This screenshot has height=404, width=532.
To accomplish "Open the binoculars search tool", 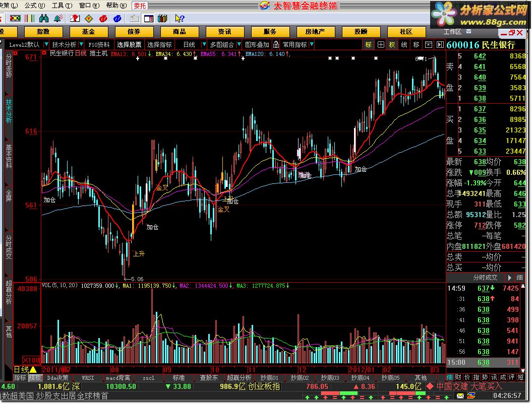I will click(x=44, y=18).
